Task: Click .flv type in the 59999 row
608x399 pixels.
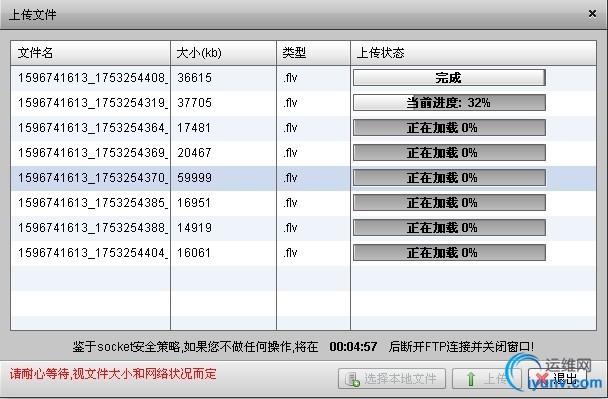Action: (x=290, y=178)
